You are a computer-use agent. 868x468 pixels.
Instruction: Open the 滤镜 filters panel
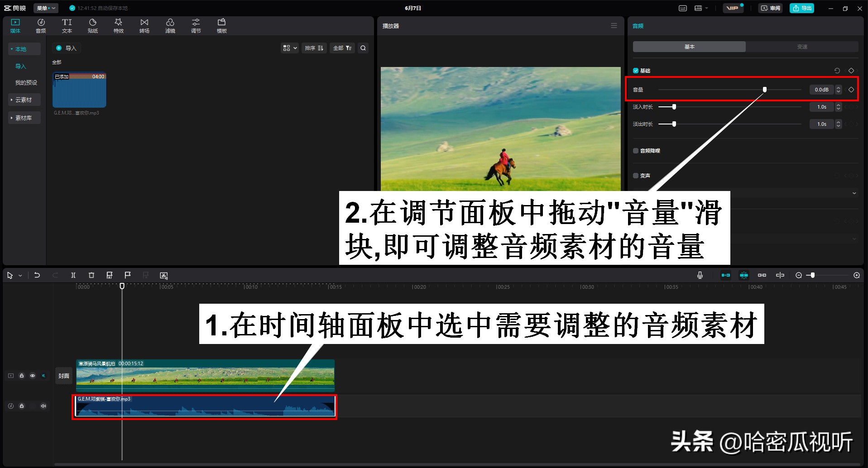coord(170,25)
